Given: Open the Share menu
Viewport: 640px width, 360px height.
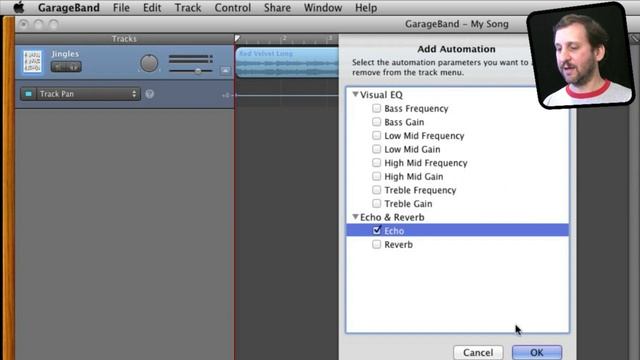Looking at the screenshot, I should [x=277, y=8].
